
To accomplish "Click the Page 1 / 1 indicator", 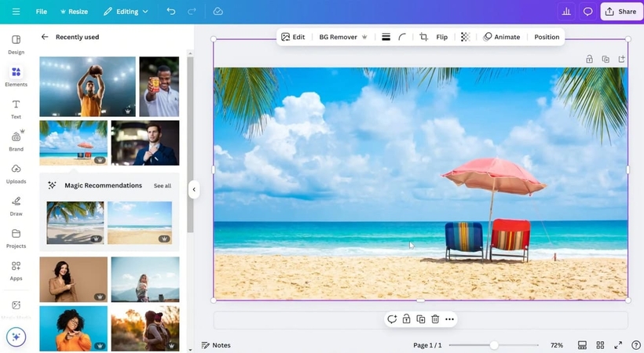I will [x=427, y=345].
